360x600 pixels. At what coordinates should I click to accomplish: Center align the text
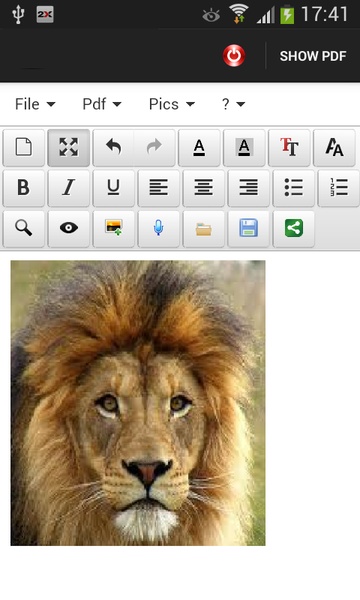pos(204,188)
